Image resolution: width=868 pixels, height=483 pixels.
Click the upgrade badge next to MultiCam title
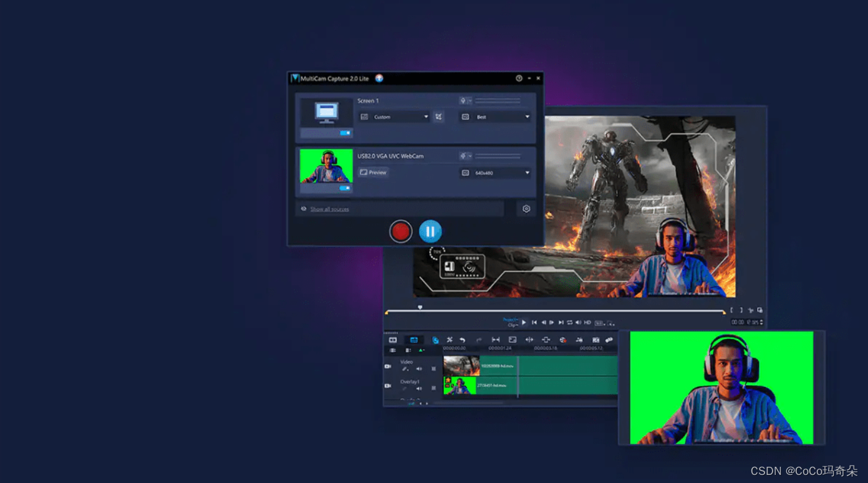[379, 79]
